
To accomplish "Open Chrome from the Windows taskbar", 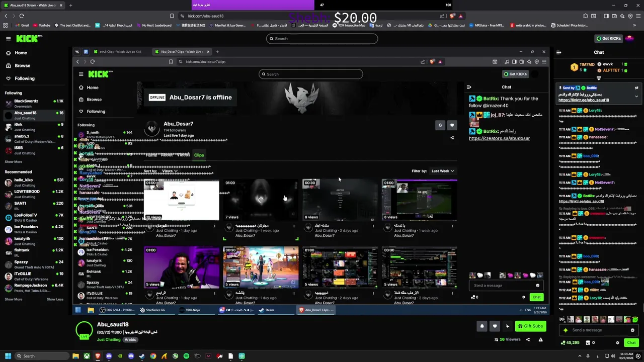I will click(153, 356).
